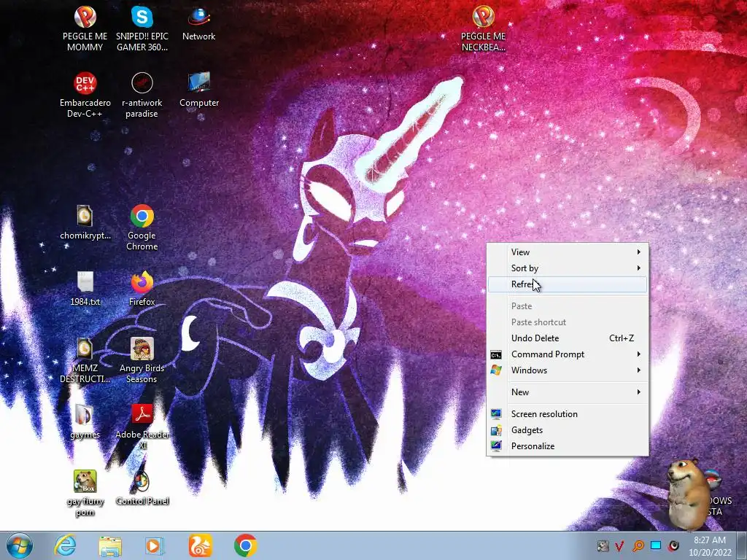Viewport: 747px width, 560px height.
Task: Open Chrome from the taskbar
Action: [245, 545]
